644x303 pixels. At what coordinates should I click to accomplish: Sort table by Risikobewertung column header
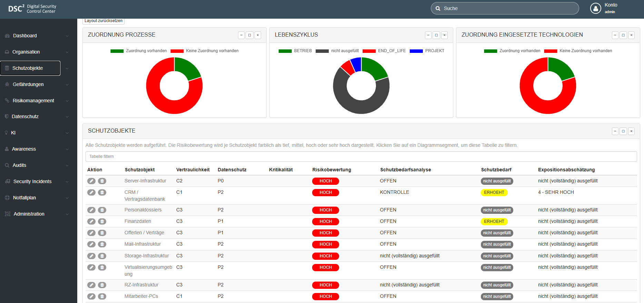[x=332, y=170]
